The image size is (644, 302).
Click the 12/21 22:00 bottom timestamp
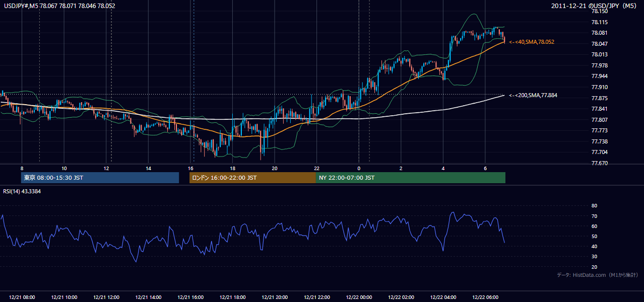click(x=316, y=297)
